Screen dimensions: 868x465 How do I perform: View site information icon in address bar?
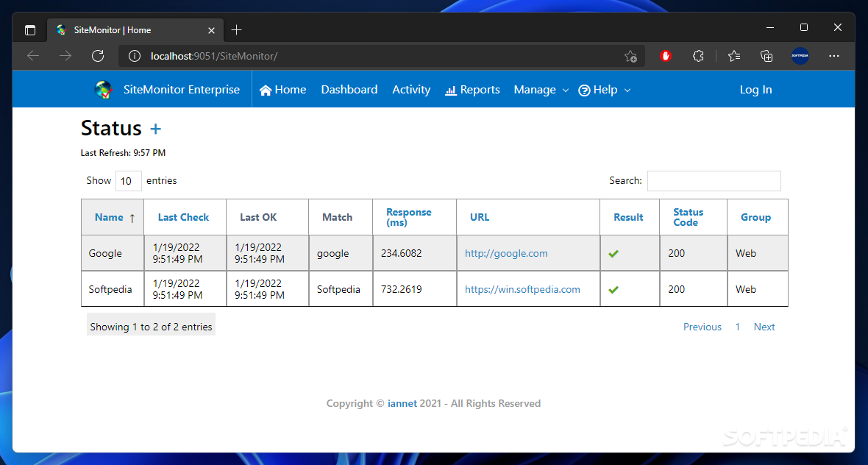click(x=135, y=56)
